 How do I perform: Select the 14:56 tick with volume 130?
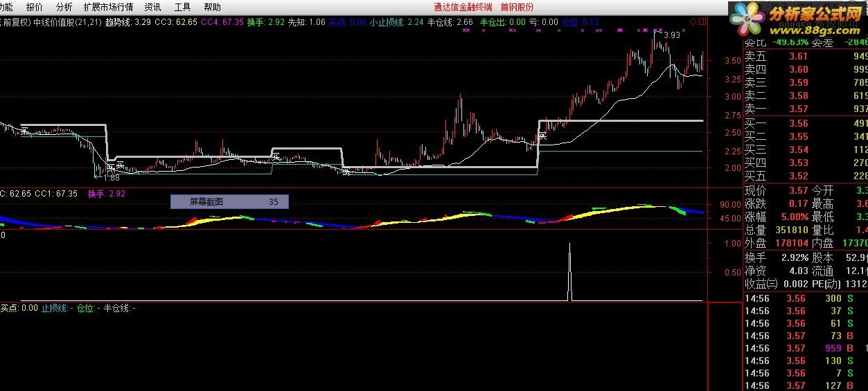[806, 361]
